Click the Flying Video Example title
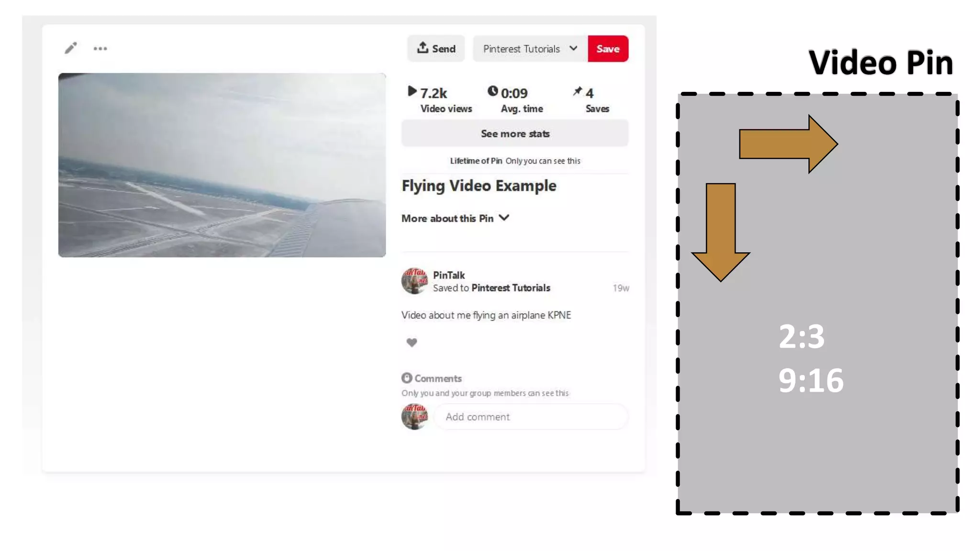980x551 pixels. coord(479,186)
